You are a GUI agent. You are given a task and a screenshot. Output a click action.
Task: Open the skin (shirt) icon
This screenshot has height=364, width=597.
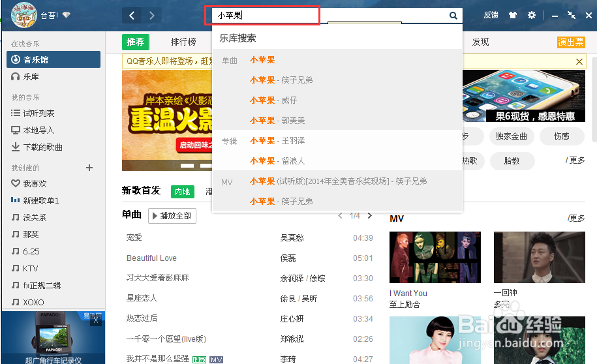click(x=513, y=15)
